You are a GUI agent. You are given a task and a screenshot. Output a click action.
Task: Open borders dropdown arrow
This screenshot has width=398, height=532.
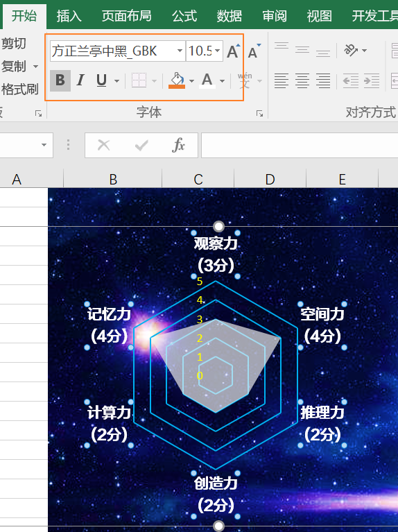(154, 81)
